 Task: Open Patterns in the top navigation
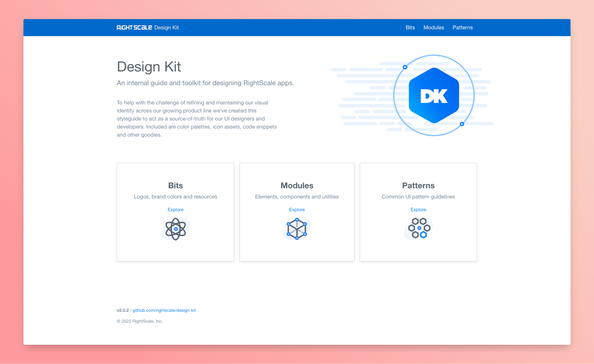(462, 28)
